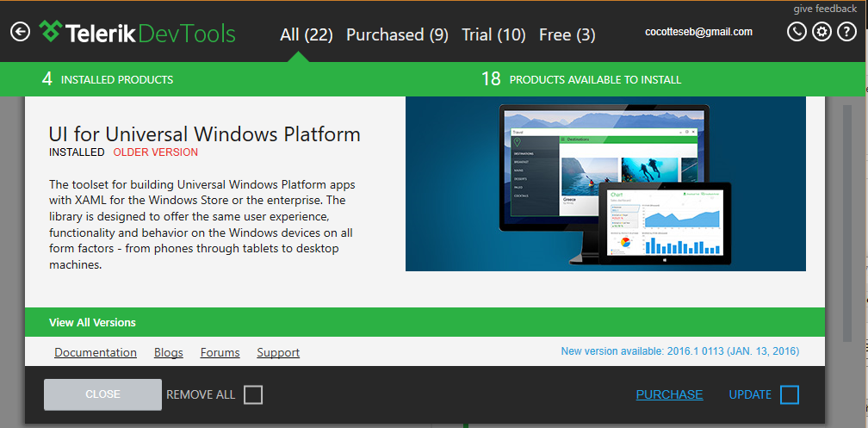Switch to the All (22) tab
Screen dimensions: 868x428
[307, 35]
